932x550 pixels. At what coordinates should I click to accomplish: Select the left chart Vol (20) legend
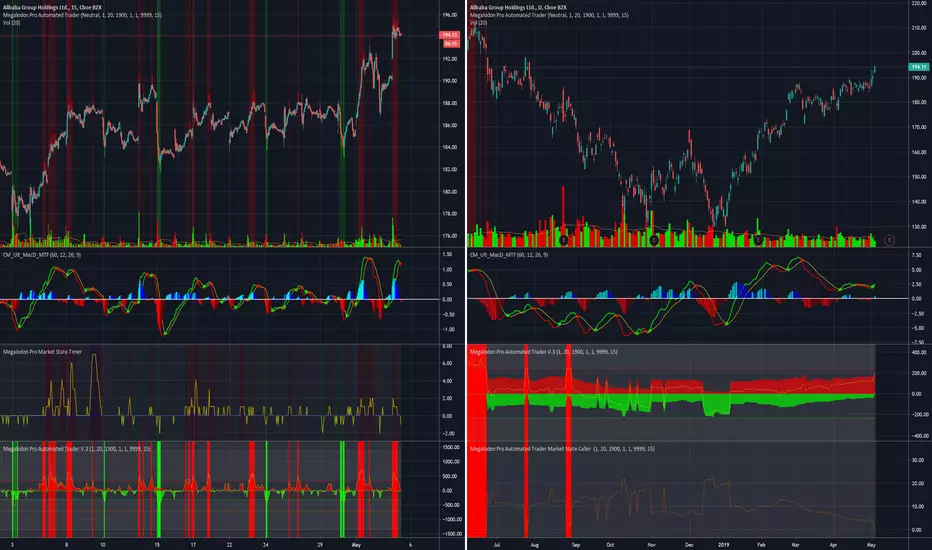click(x=11, y=23)
